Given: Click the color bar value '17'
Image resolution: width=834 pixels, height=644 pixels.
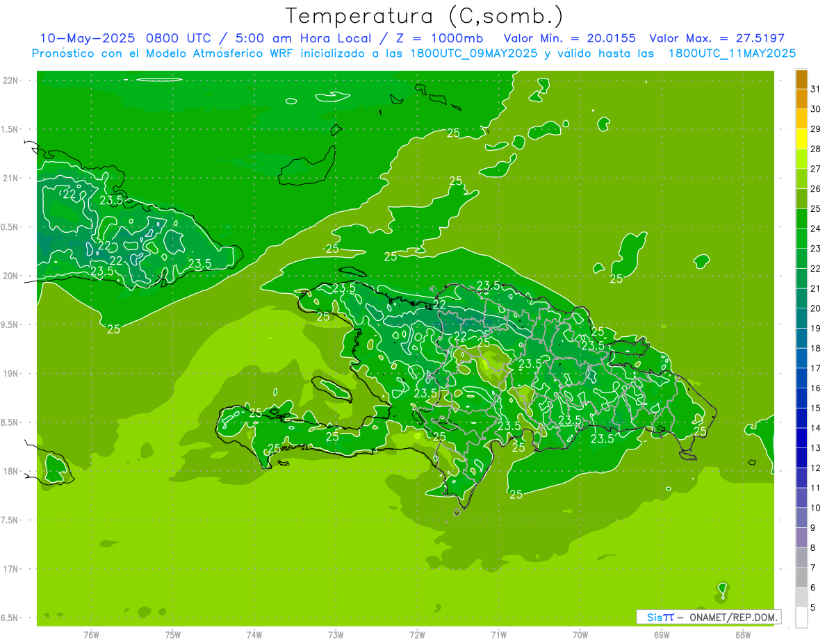Looking at the screenshot, I should coord(816,368).
